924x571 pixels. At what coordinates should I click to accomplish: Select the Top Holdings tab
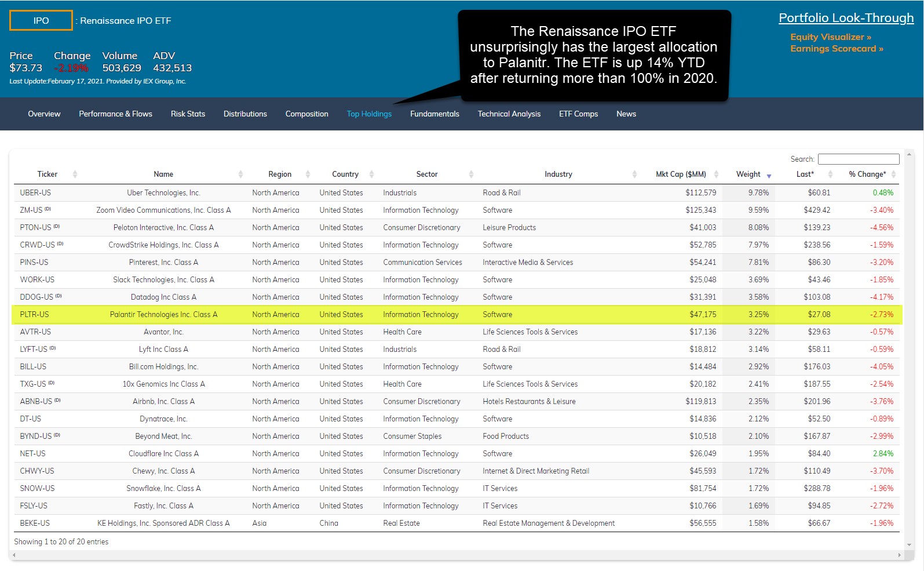point(369,114)
